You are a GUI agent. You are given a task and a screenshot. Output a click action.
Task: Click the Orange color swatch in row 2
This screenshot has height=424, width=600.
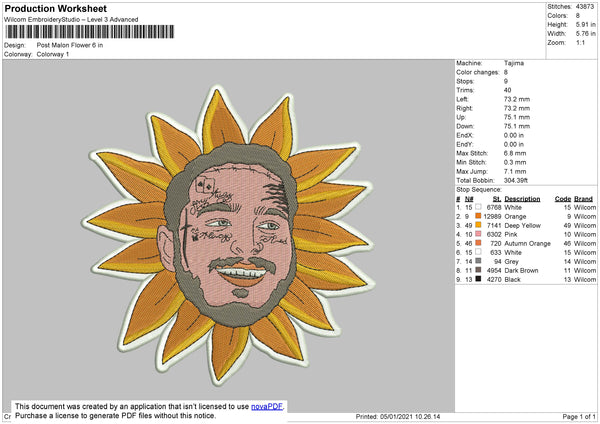pyautogui.click(x=478, y=216)
